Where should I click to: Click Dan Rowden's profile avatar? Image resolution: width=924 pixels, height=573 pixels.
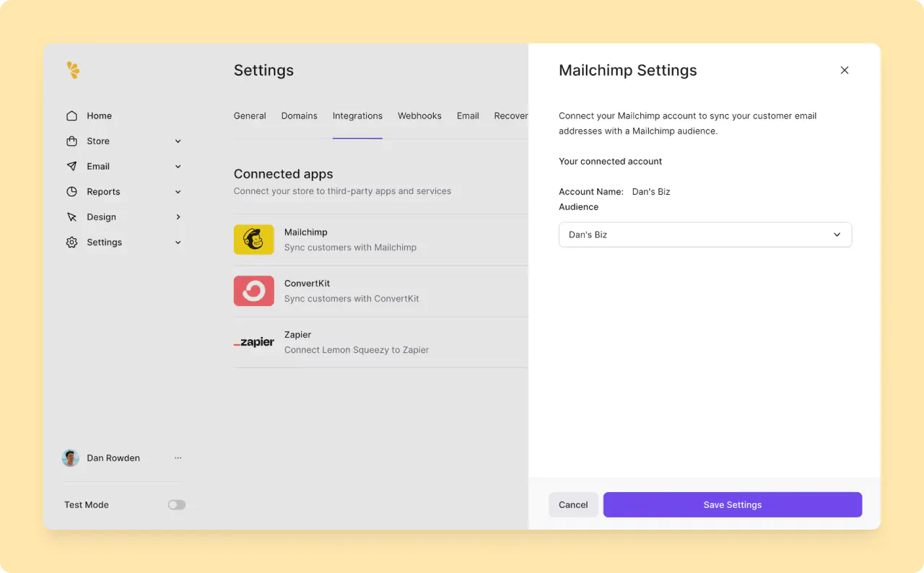tap(70, 458)
